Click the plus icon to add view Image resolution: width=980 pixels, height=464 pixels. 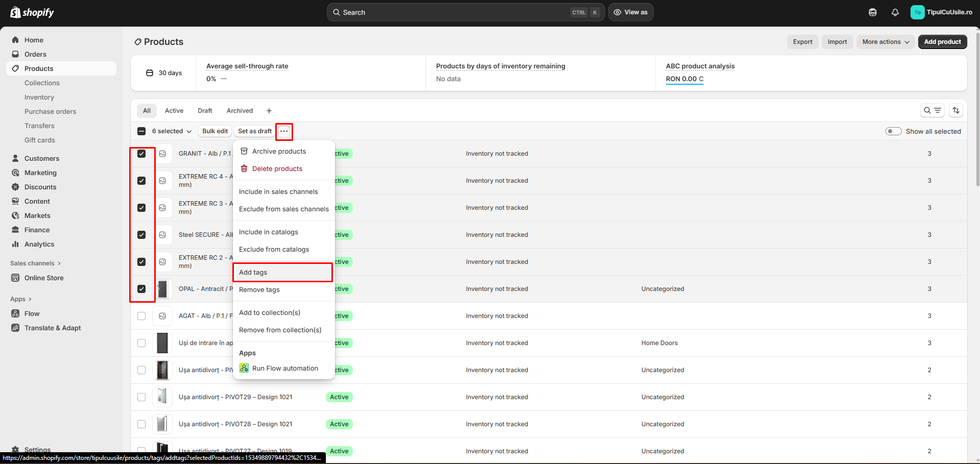(269, 111)
